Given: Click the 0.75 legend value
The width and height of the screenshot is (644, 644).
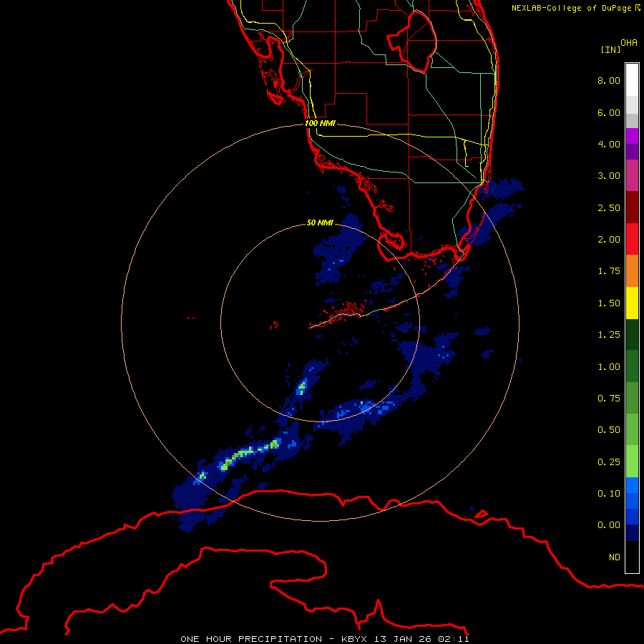Looking at the screenshot, I should pyautogui.click(x=609, y=399).
